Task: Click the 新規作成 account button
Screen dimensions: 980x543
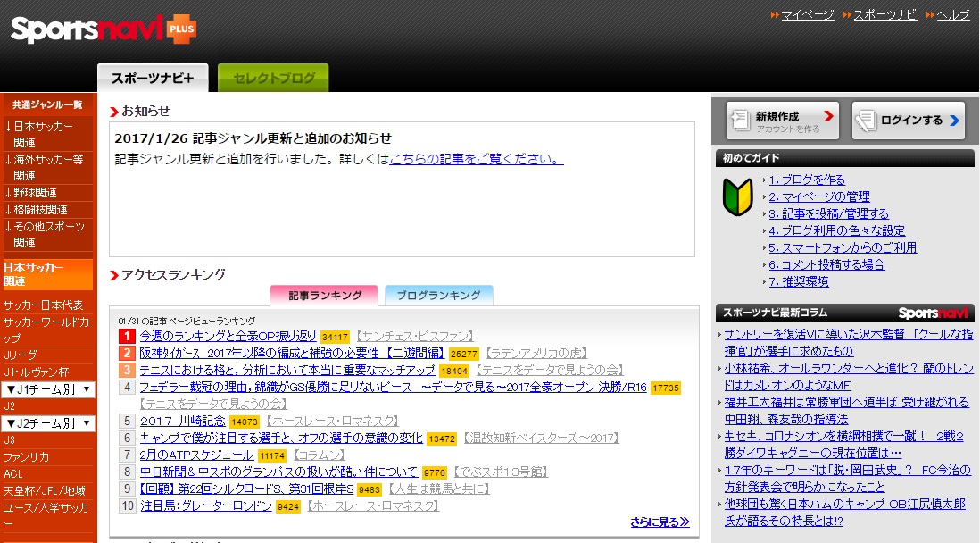Action: [783, 121]
